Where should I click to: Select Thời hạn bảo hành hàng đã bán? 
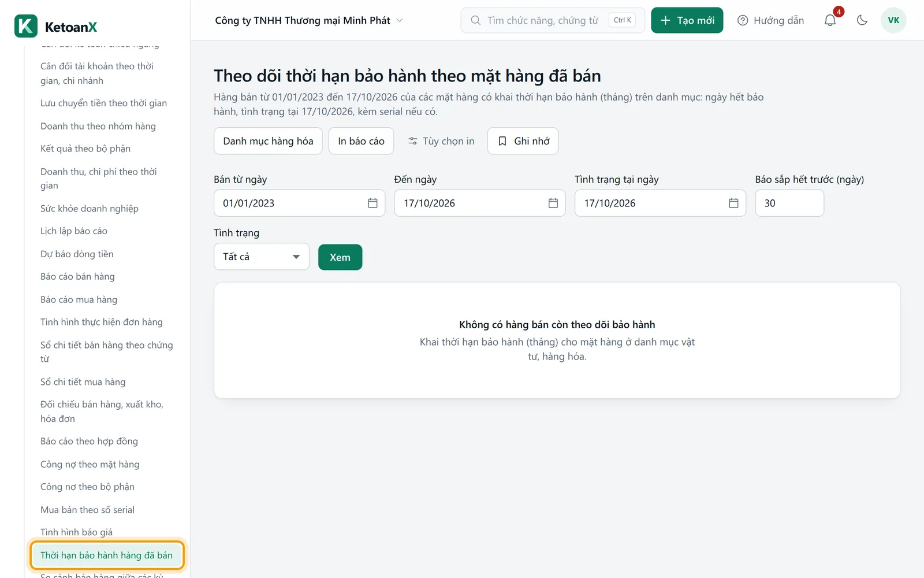[107, 555]
